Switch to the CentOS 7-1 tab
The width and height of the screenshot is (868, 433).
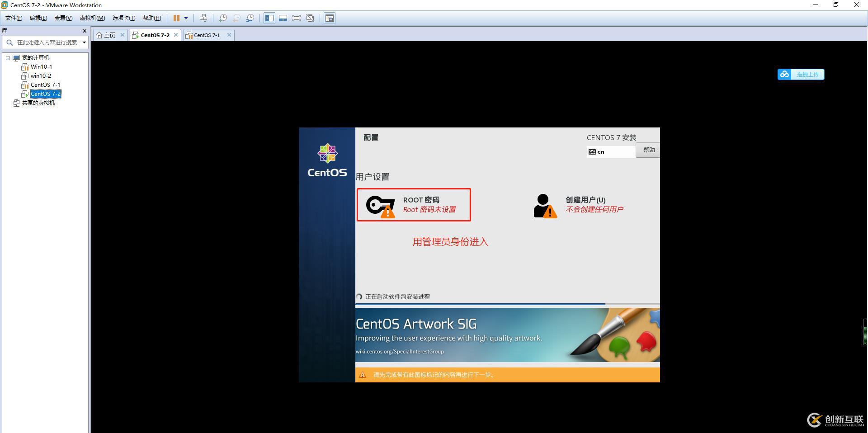(x=207, y=35)
